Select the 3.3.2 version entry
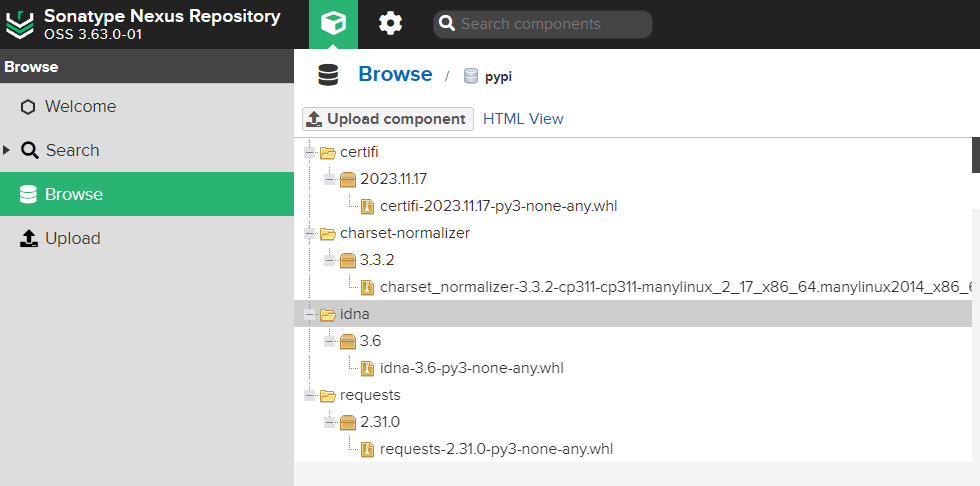Image resolution: width=980 pixels, height=486 pixels. [377, 260]
